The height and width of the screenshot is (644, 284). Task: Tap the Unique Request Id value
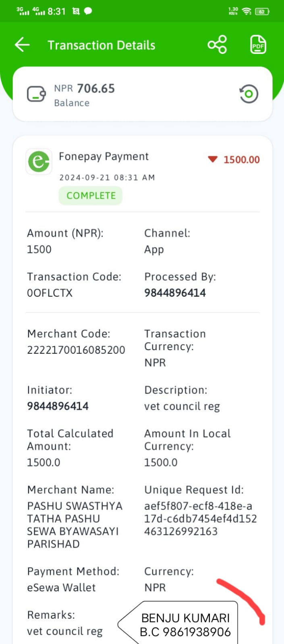tap(201, 518)
